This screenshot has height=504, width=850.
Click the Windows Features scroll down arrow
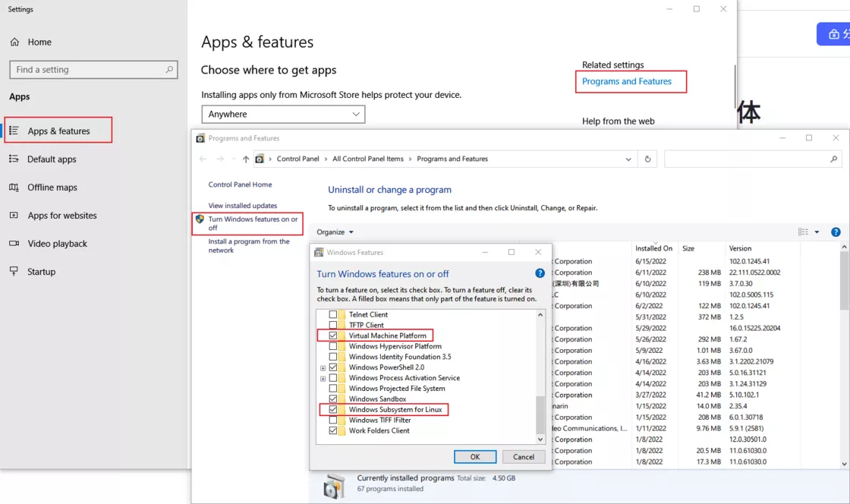tap(540, 439)
